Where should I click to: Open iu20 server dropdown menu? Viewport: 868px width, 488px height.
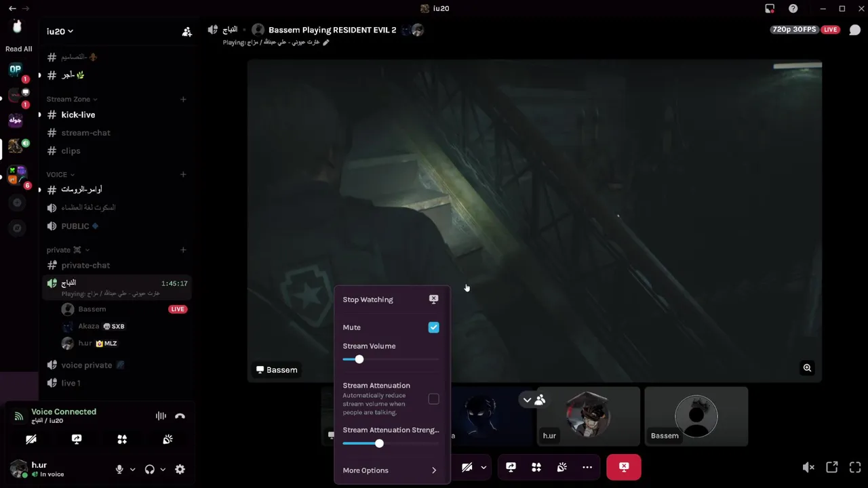60,31
